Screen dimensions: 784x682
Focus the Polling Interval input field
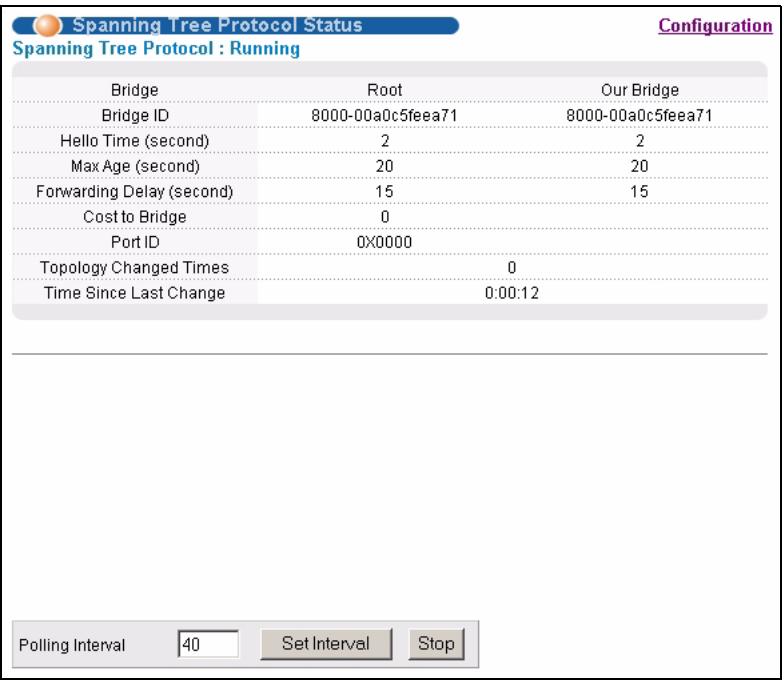pos(208,644)
